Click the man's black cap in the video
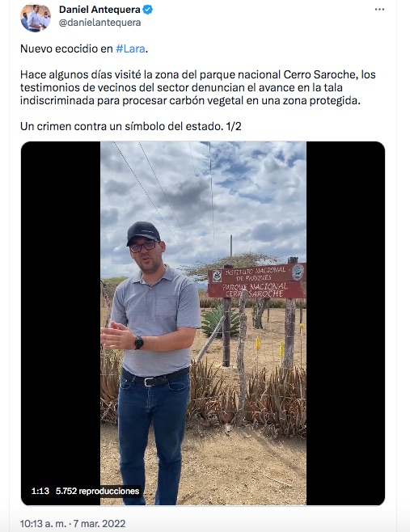 [x=143, y=233]
